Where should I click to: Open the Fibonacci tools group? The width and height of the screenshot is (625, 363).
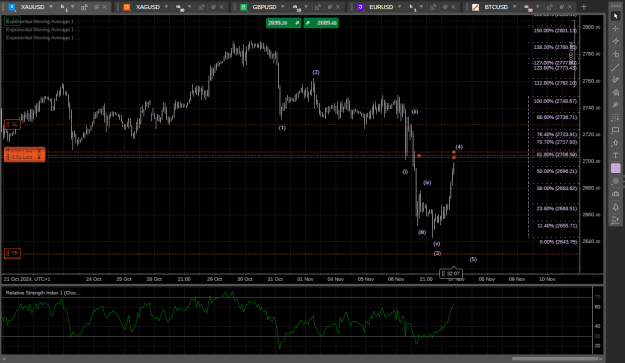click(x=615, y=118)
